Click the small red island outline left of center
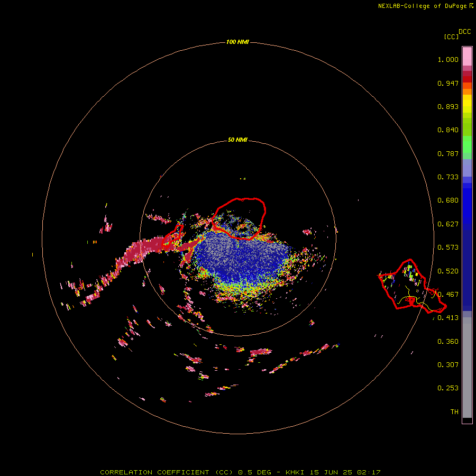Viewport: 476px width, 476px height. [x=172, y=237]
